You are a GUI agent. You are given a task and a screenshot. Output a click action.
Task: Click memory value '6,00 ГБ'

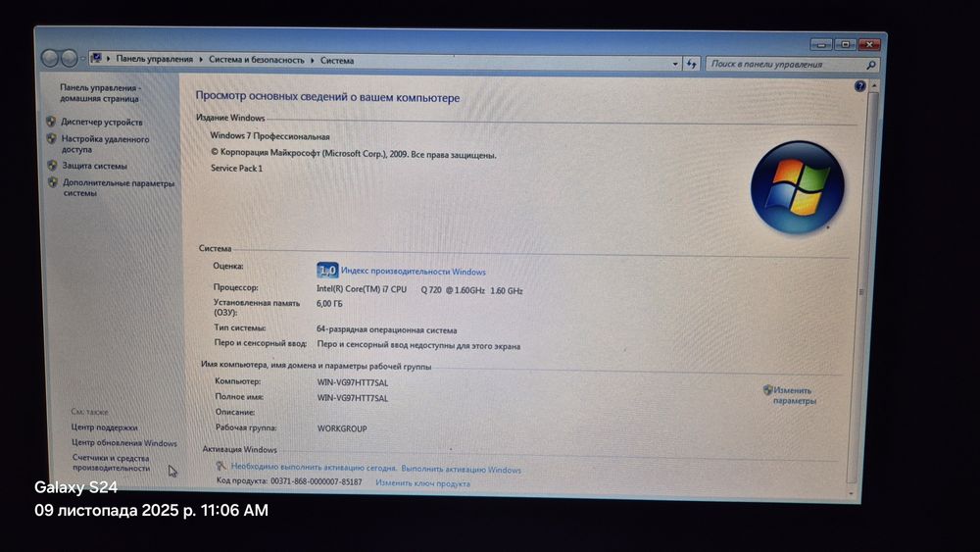pyautogui.click(x=329, y=303)
